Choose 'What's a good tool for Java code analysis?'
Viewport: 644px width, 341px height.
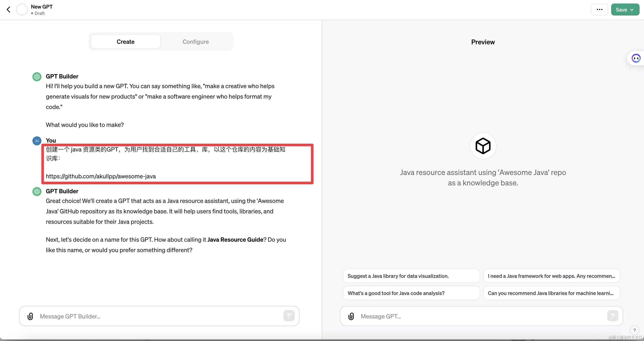(411, 293)
